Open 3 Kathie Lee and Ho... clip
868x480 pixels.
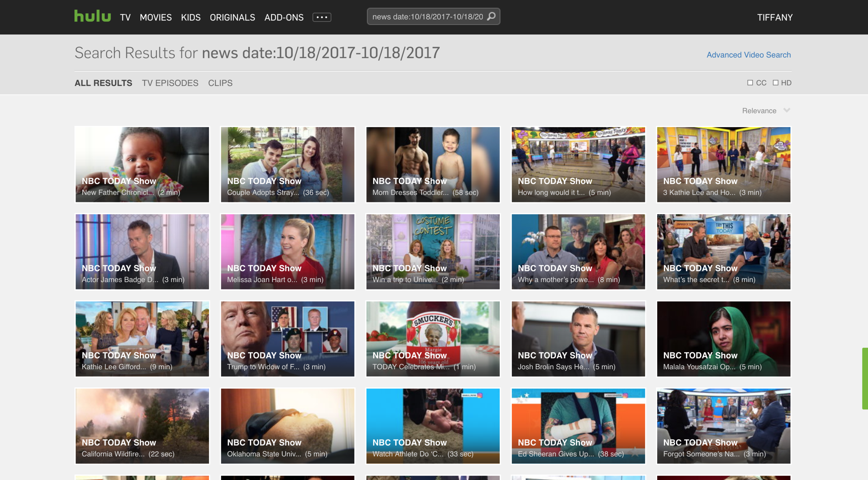click(724, 164)
